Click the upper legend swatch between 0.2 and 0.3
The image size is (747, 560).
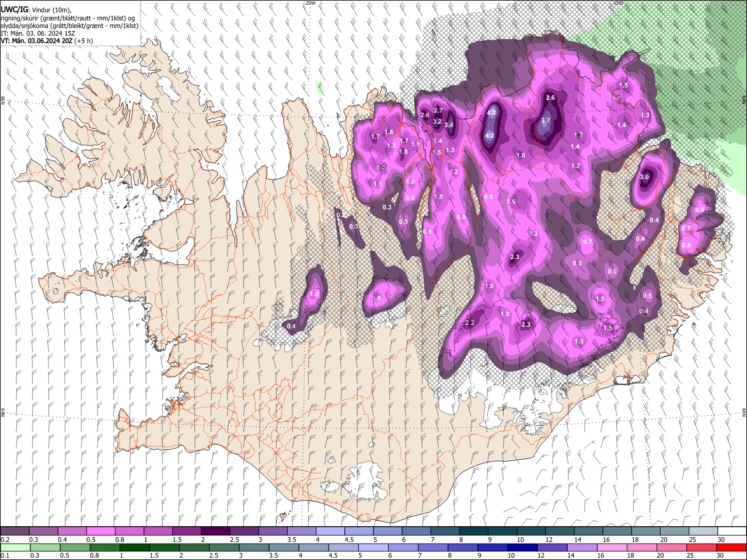tap(15, 531)
